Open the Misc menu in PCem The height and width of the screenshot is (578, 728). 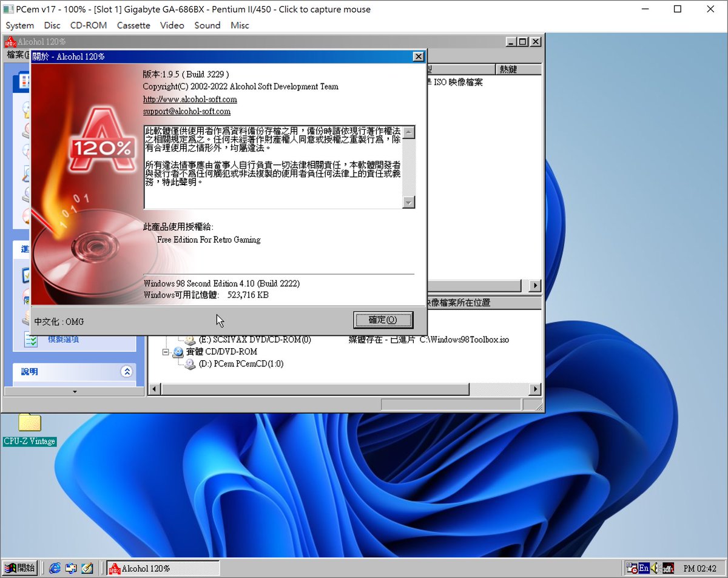click(240, 25)
